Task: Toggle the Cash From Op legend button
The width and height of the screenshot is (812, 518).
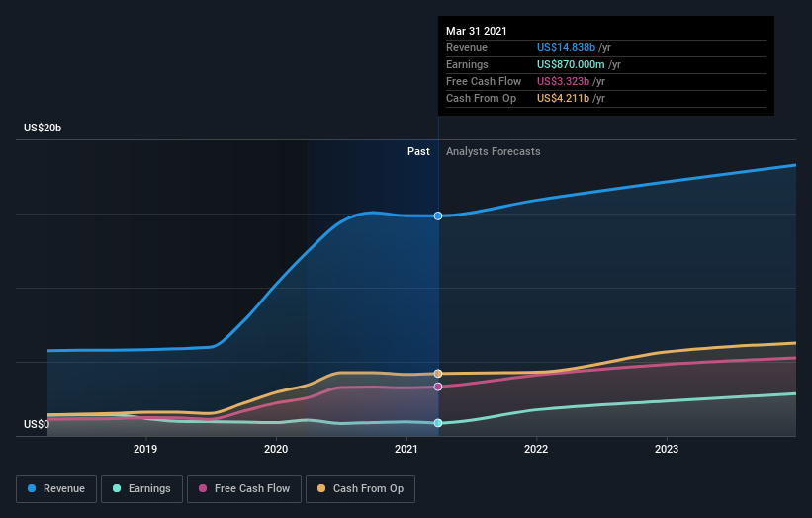Action: pos(360,489)
